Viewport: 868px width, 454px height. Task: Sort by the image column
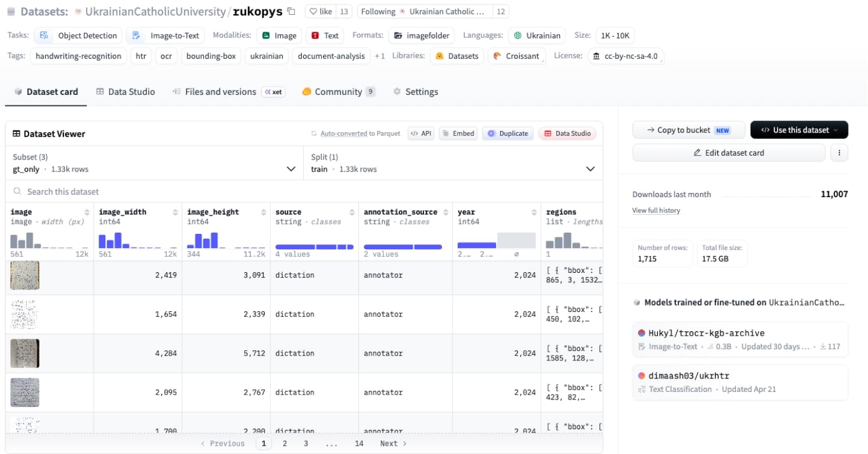click(x=86, y=212)
